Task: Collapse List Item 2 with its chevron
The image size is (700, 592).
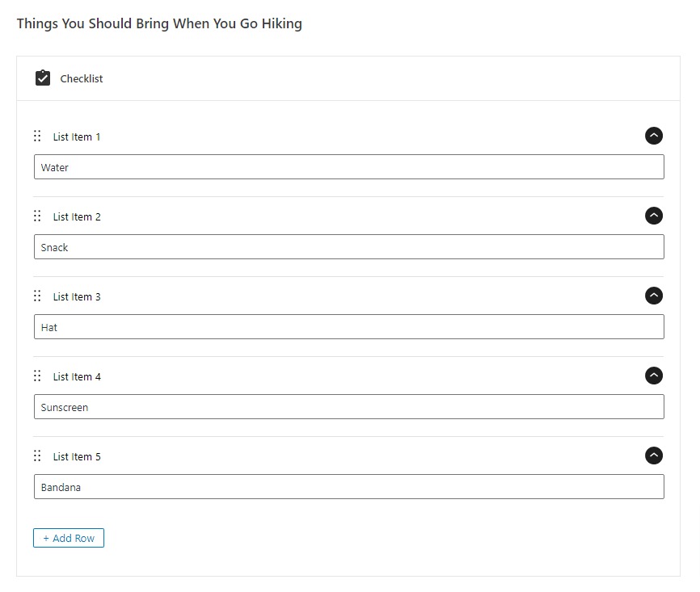Action: pos(654,216)
